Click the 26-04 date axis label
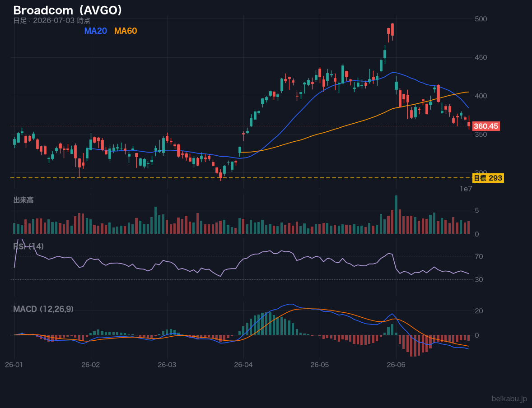532x408 pixels. point(243,365)
